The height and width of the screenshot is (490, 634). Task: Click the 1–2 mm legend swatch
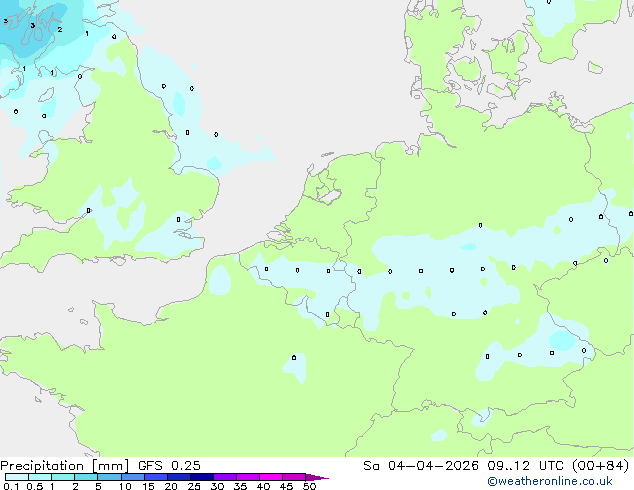click(x=63, y=477)
